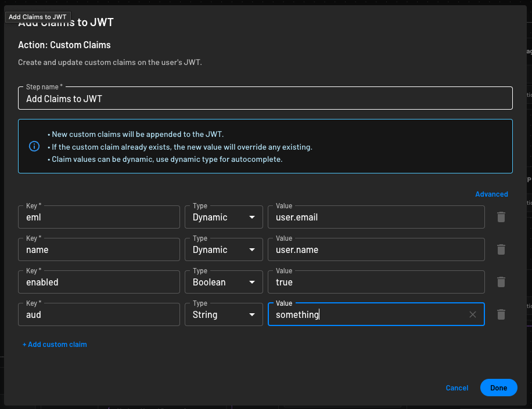Click the Done button

coord(498,388)
